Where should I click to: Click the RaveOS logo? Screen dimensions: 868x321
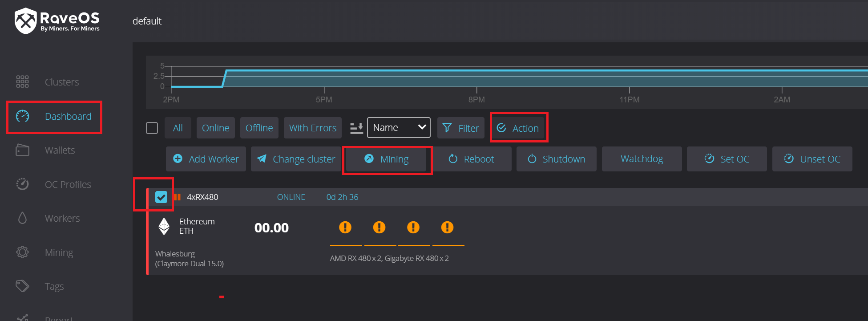coord(57,21)
